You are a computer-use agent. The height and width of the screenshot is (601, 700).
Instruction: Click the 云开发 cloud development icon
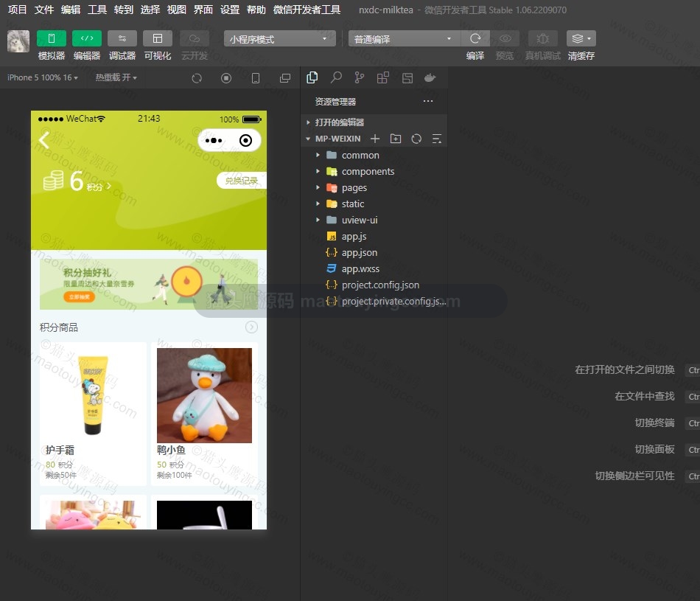pos(195,38)
